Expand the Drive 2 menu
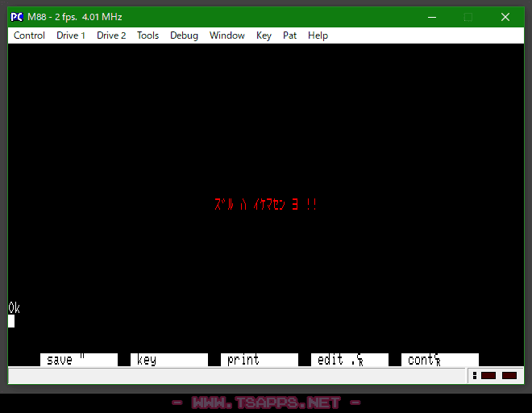Viewport: 532px width, 413px height. 111,35
